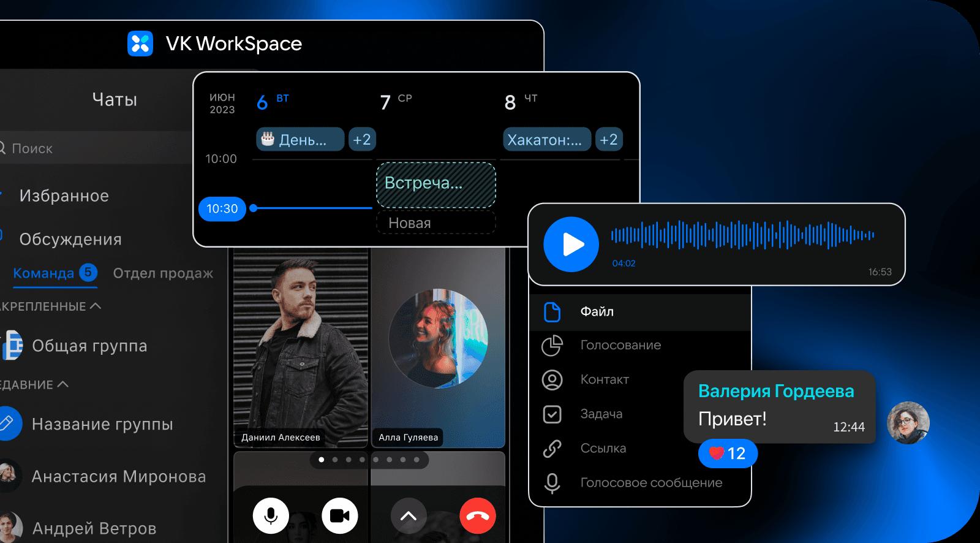Click the Ссылка link icon
Viewport: 980px width, 543px height.
pyautogui.click(x=552, y=449)
